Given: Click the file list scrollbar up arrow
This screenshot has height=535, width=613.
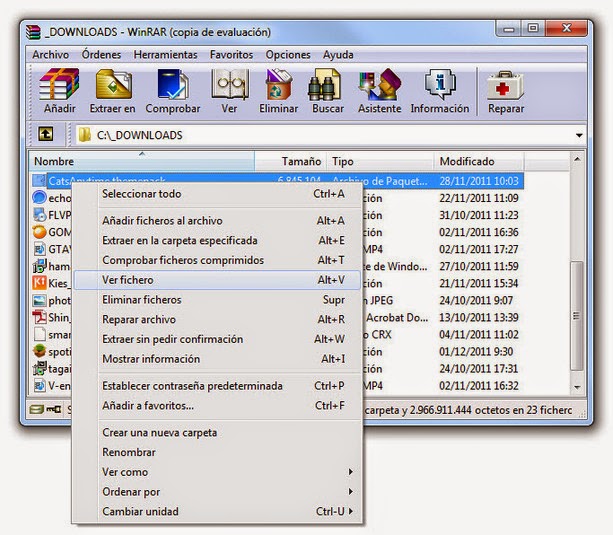Looking at the screenshot, I should click(577, 159).
